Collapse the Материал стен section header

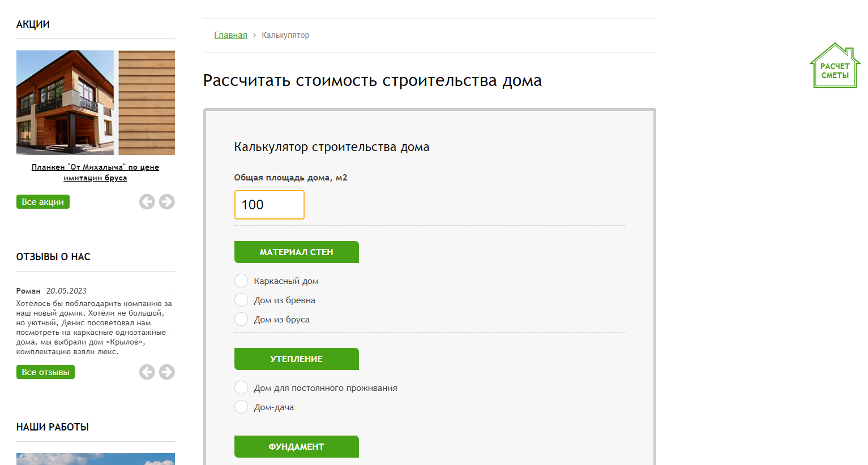click(297, 252)
